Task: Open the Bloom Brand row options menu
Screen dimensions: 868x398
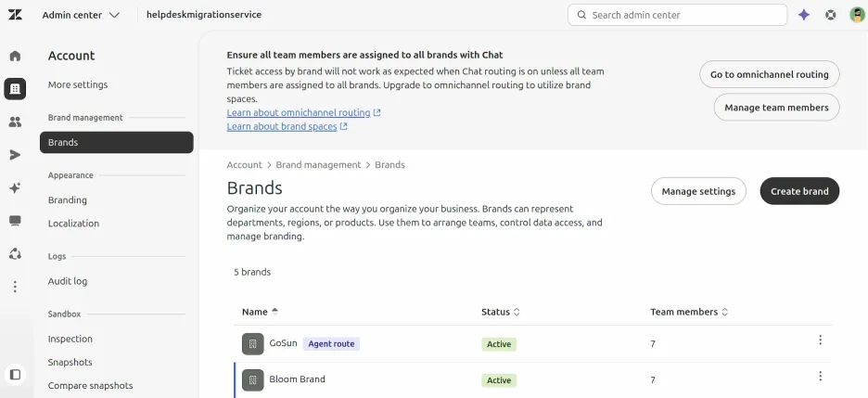Action: click(x=821, y=377)
